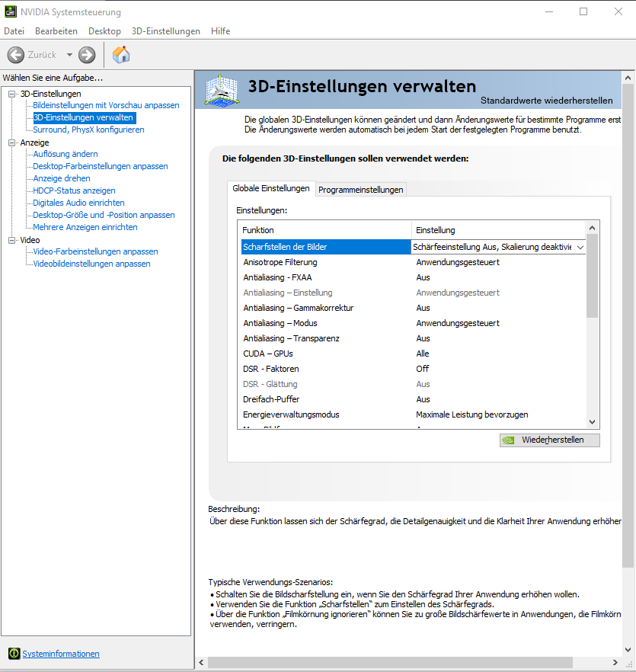Open the Bearbeiten menu

pos(56,31)
